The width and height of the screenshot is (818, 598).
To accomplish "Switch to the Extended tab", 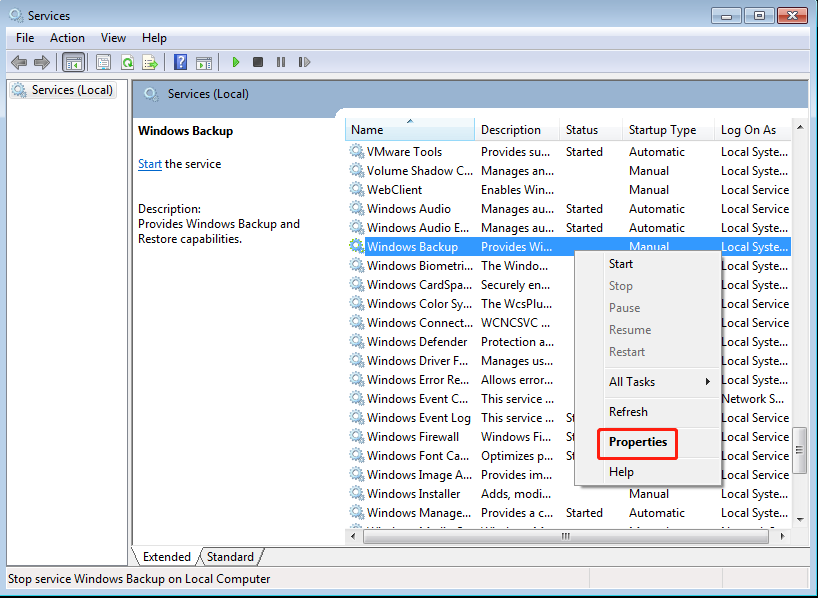I will (166, 557).
